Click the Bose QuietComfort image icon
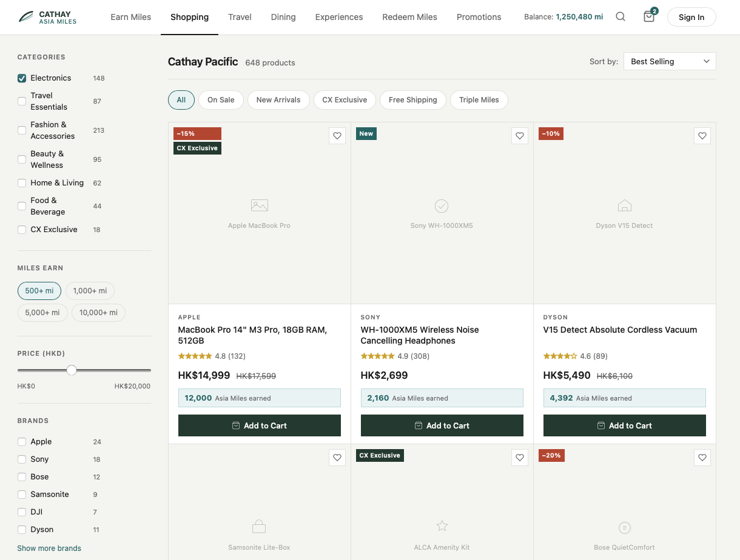The width and height of the screenshot is (740, 560). (625, 527)
